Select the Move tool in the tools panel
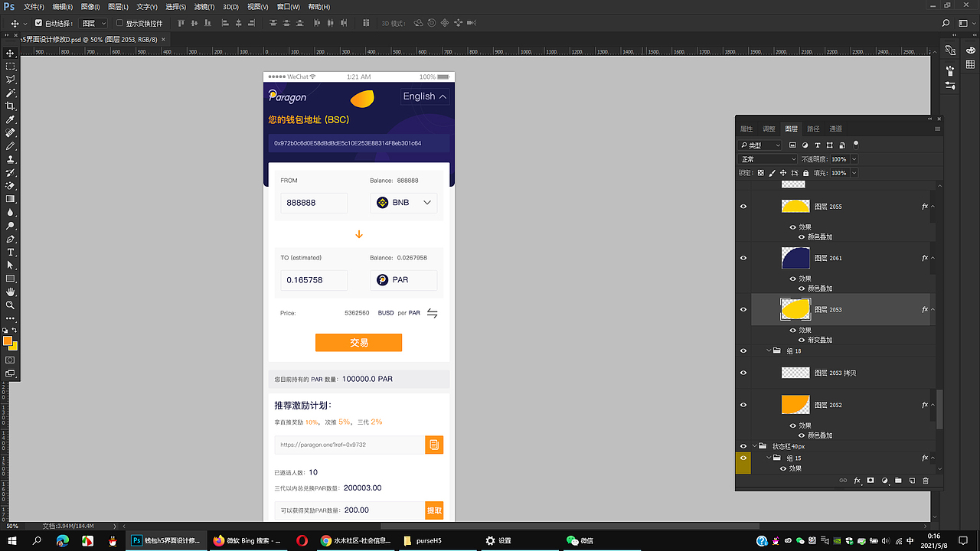The image size is (980, 551). coord(11,54)
